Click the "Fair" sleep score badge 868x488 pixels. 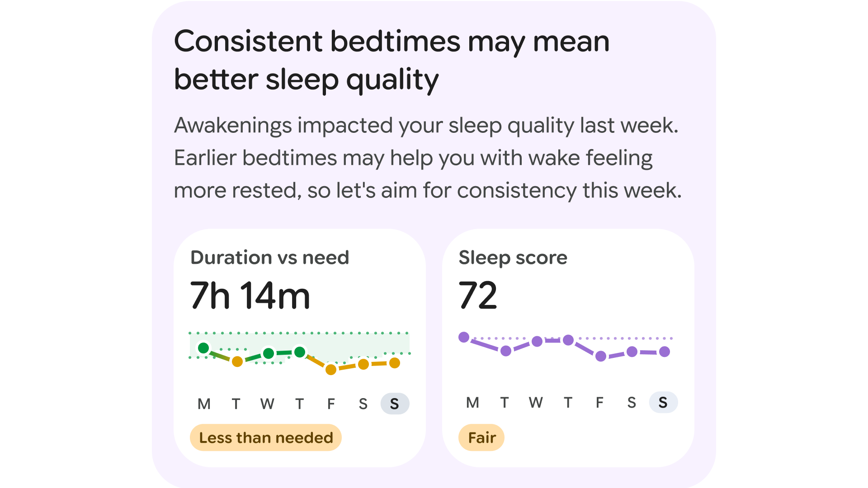(481, 437)
